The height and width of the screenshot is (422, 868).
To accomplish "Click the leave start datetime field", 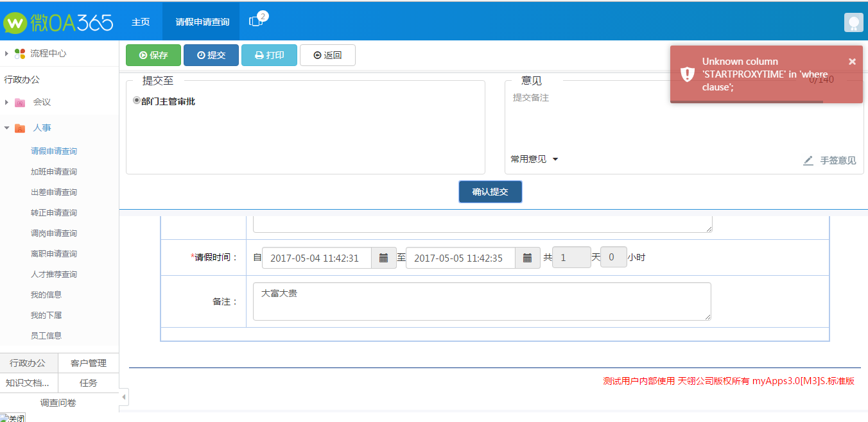I will point(317,258).
